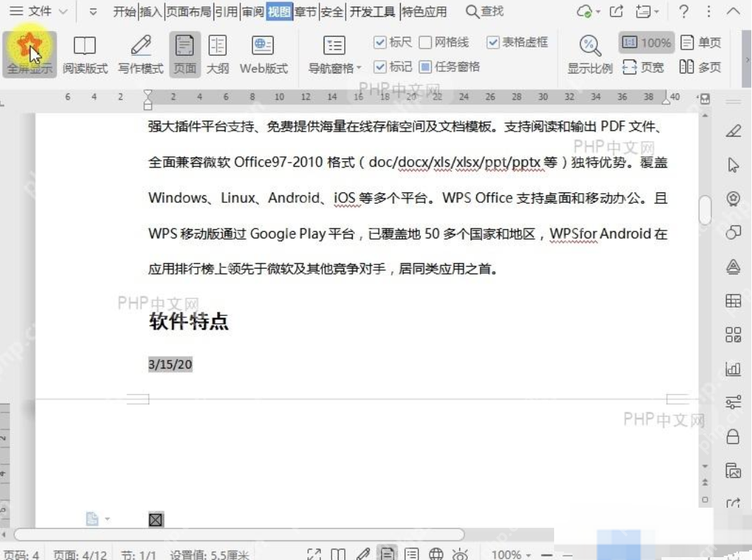Image resolution: width=752 pixels, height=560 pixels.
Task: Open the shapes sidebar icon
Action: 733,232
